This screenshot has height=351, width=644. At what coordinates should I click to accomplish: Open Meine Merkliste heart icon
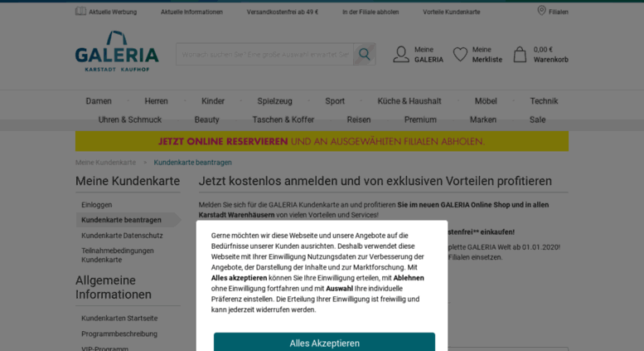pos(460,54)
